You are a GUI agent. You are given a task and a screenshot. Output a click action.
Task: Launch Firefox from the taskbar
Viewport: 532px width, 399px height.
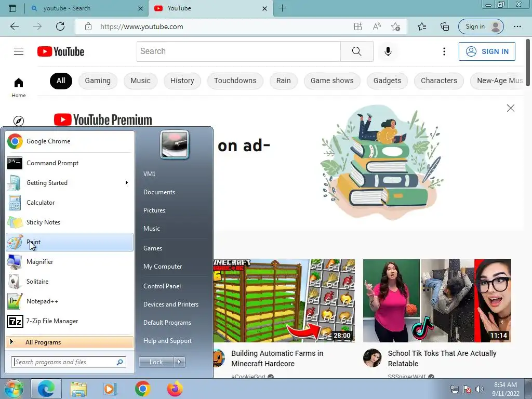[175, 389]
